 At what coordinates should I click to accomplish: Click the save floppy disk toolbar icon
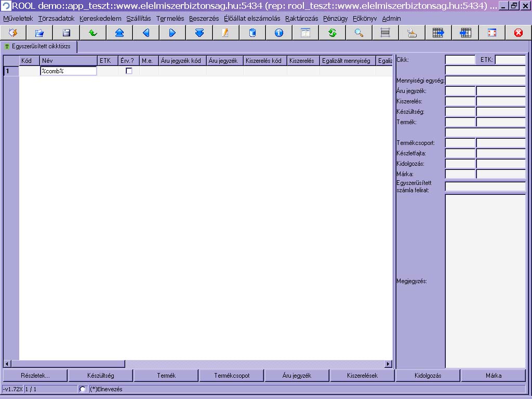pyautogui.click(x=66, y=33)
